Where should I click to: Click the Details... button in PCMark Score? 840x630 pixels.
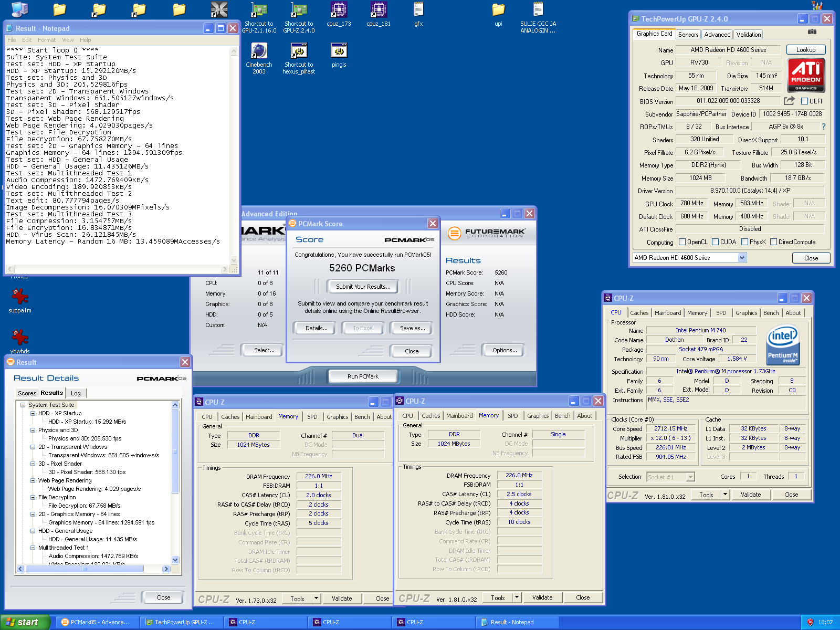(316, 328)
